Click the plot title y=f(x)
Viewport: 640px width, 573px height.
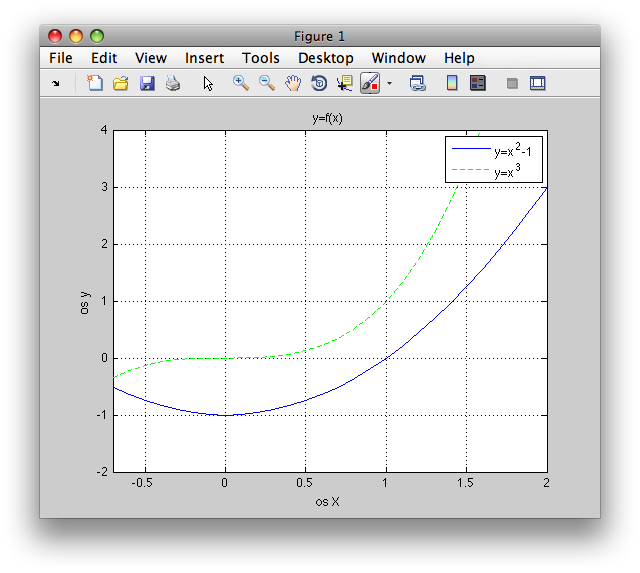click(327, 118)
